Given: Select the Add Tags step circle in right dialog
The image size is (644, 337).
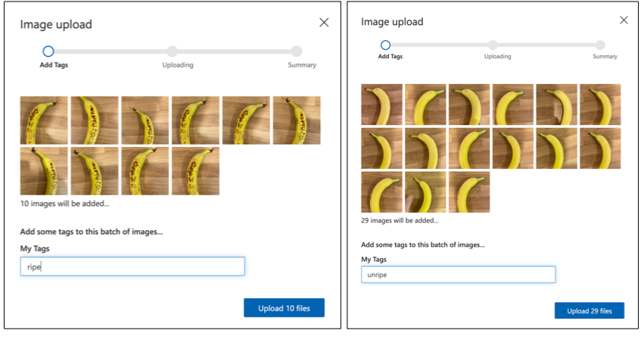Looking at the screenshot, I should (385, 45).
